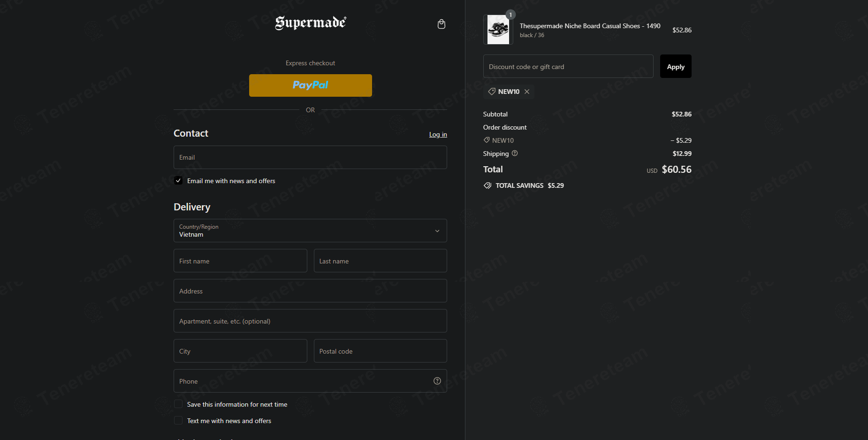Click the TOTAL SAVINGS $5.29 text

[530, 185]
